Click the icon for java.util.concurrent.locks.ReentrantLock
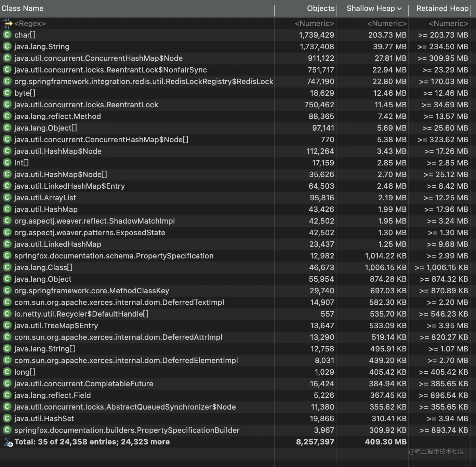Screen dimensions: 476x467 click(7, 105)
